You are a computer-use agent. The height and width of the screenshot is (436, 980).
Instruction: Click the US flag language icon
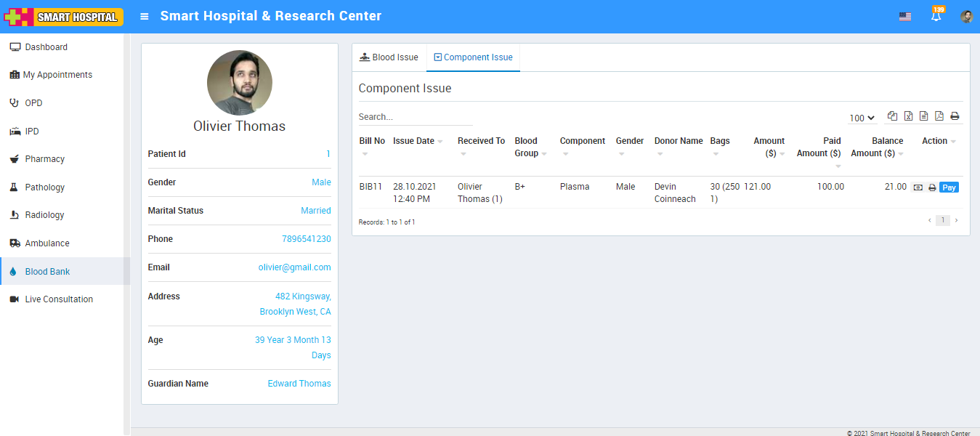(904, 17)
